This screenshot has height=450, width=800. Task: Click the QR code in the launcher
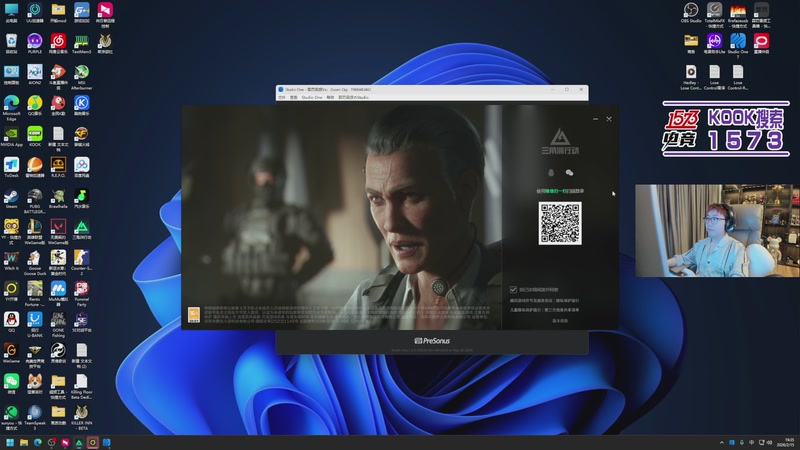point(560,223)
